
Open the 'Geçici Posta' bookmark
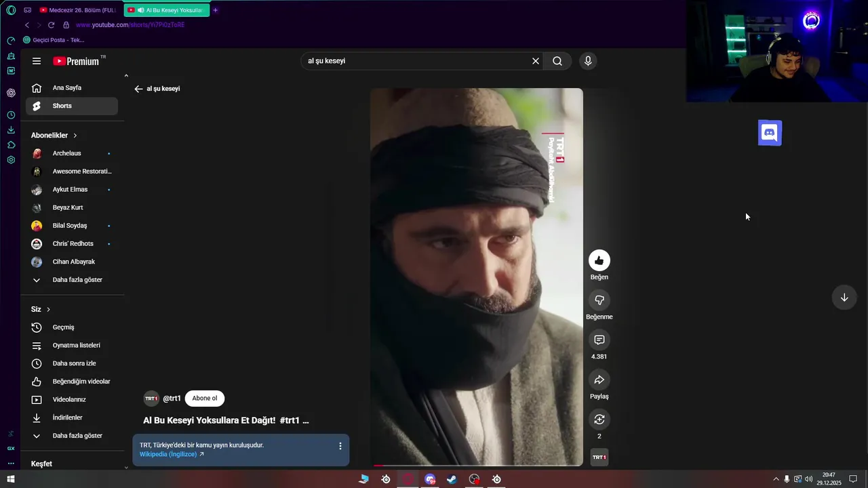pos(54,40)
